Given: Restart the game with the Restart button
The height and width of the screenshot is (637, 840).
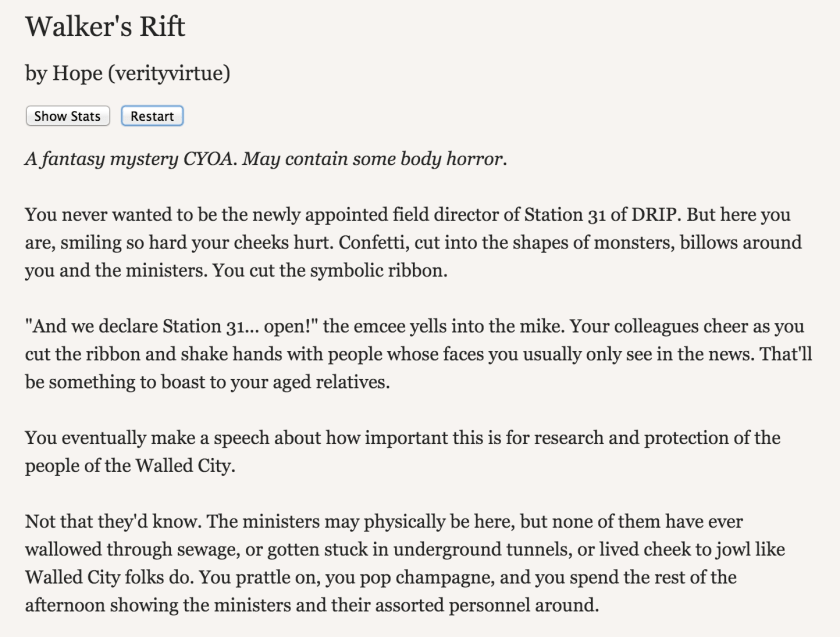Looking at the screenshot, I should [x=152, y=116].
